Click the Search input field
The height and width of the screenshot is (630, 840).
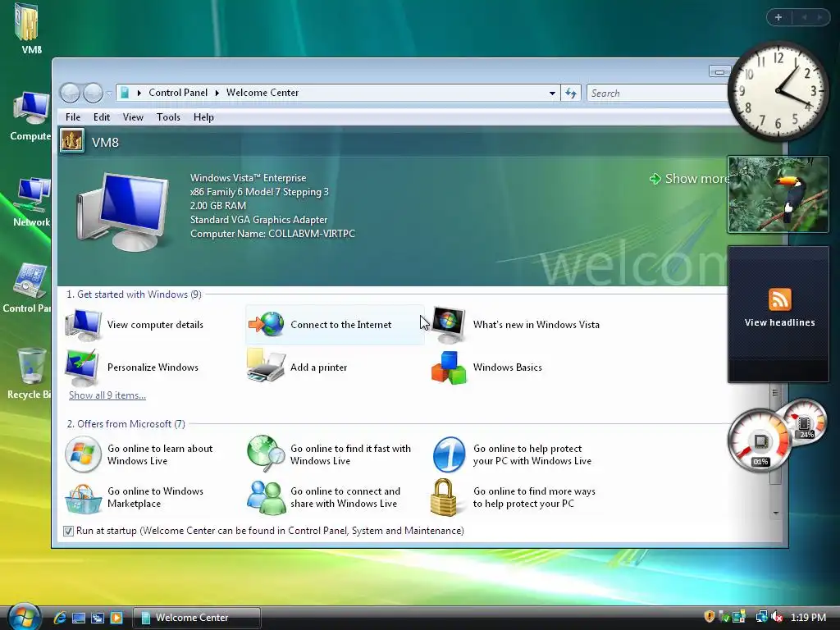click(658, 94)
